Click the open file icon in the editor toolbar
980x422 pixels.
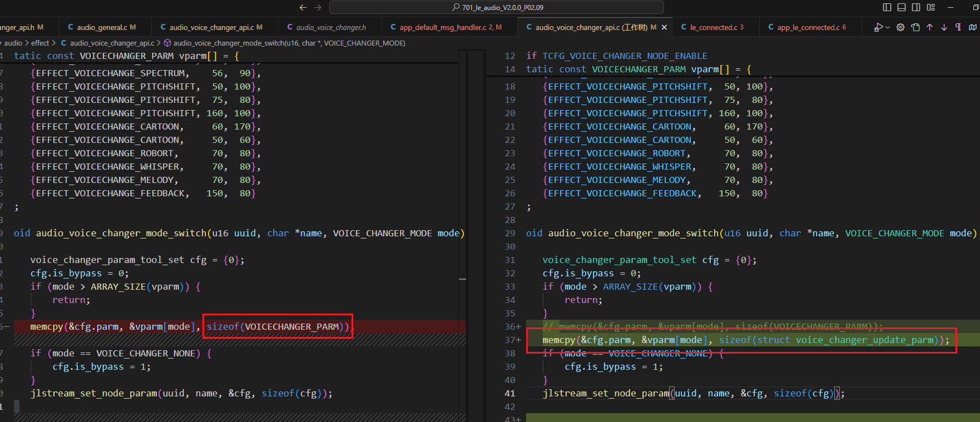915,27
